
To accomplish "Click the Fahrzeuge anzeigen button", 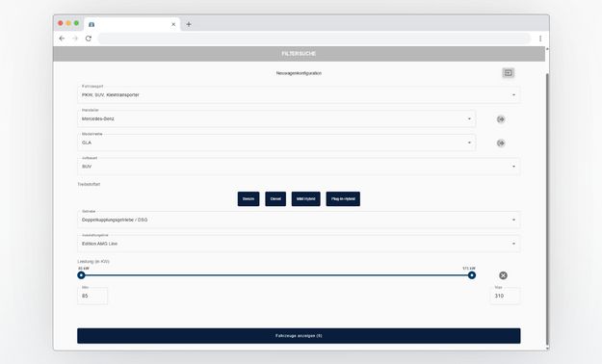I will [x=299, y=336].
